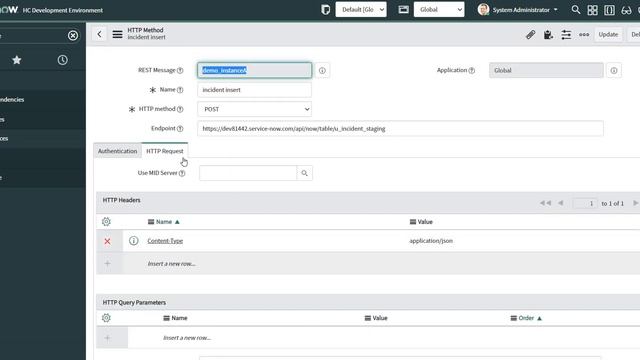Image resolution: width=640 pixels, height=360 pixels.
Task: Open global search magnifier icon
Action: 576,9
